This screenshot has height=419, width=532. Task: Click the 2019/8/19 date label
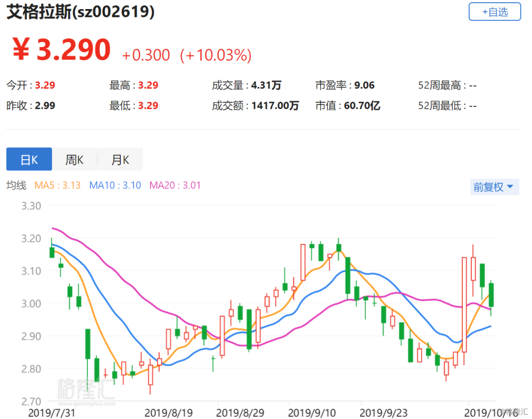169,413
